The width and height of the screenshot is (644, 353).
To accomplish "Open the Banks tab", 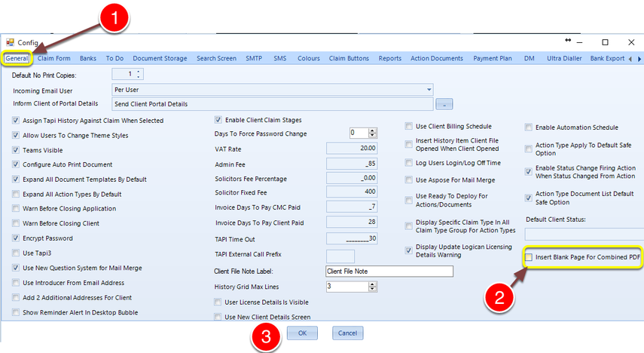I will point(88,58).
